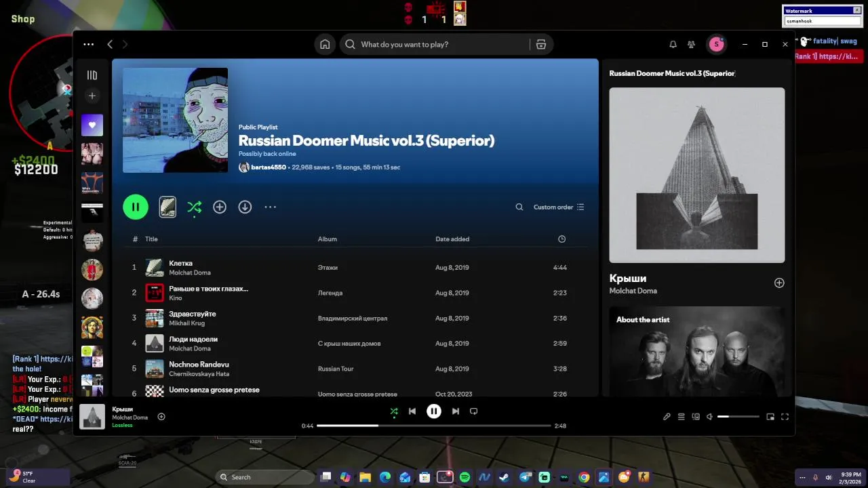Open Friend Activity icon
The height and width of the screenshot is (488, 868).
pyautogui.click(x=691, y=44)
